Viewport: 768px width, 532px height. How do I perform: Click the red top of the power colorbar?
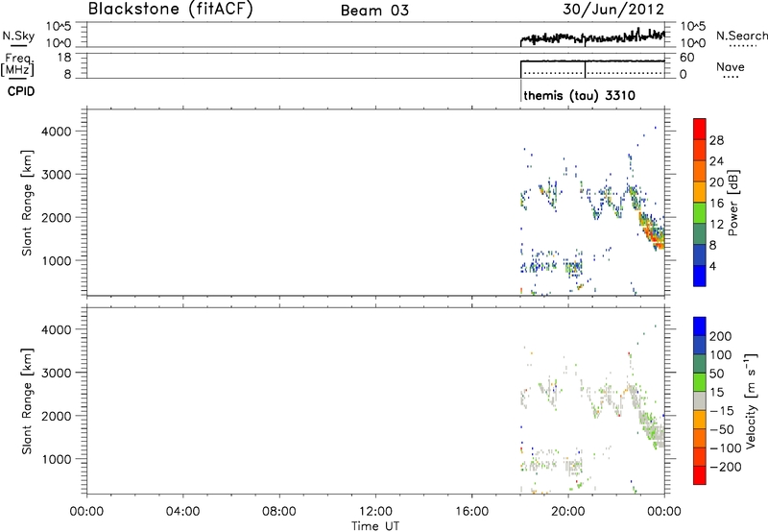click(700, 129)
